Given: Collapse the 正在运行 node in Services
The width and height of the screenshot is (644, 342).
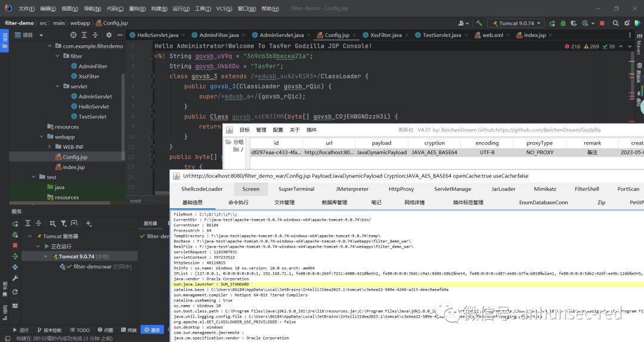Looking at the screenshot, I should [x=38, y=247].
